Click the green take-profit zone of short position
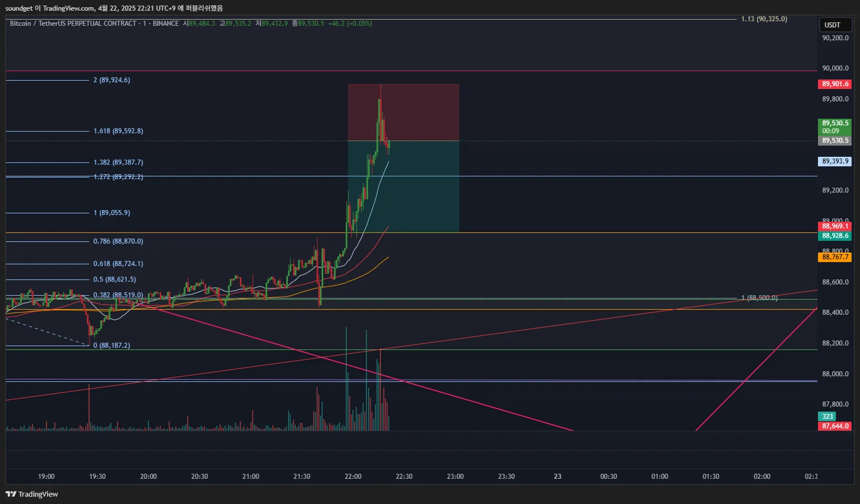860x504 pixels. (x=403, y=186)
